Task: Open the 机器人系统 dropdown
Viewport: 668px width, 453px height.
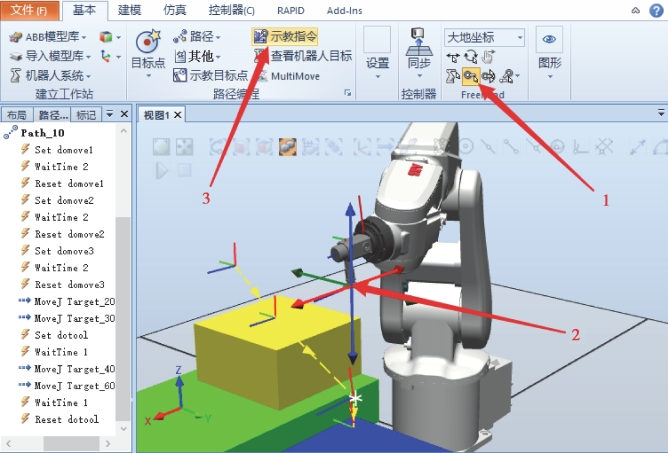Action: coord(50,76)
